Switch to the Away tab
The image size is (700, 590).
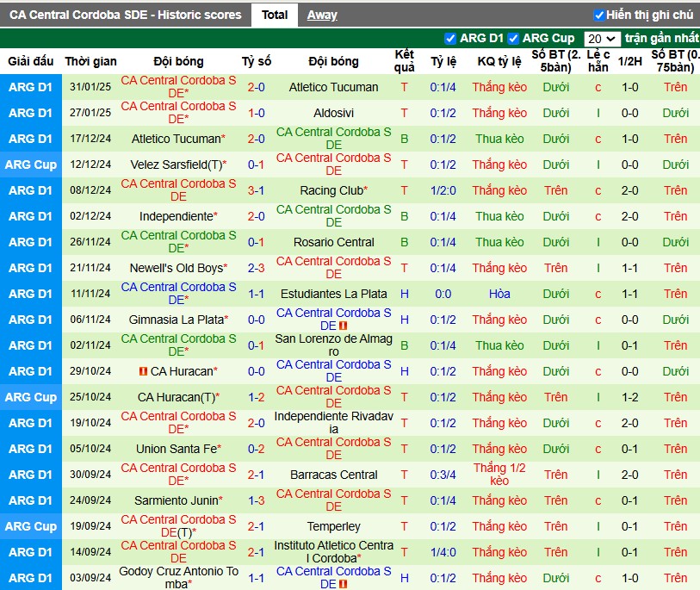click(x=322, y=16)
